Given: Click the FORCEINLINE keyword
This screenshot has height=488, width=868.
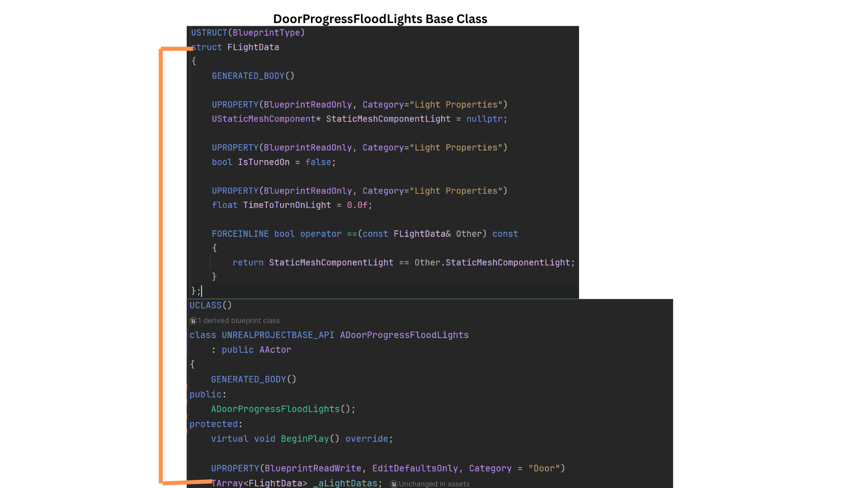Looking at the screenshot, I should click(x=240, y=234).
